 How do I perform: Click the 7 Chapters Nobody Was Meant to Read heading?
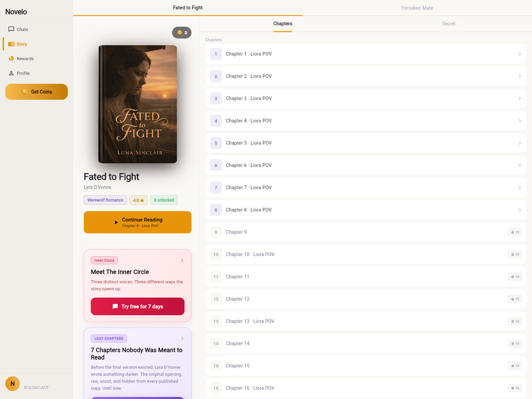click(x=137, y=353)
